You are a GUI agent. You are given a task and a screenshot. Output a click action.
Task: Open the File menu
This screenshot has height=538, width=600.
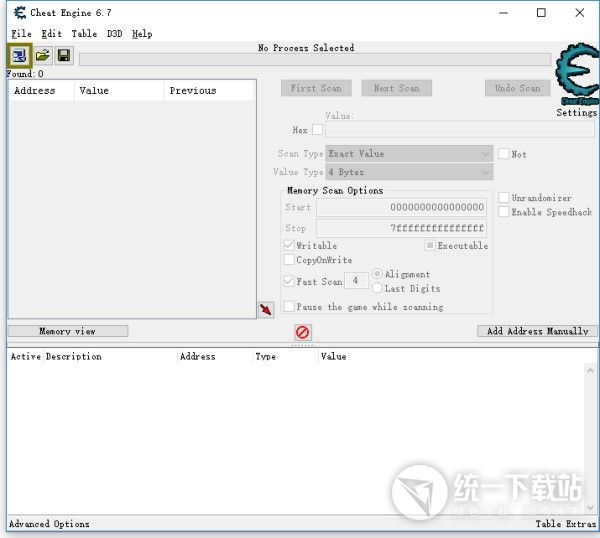pyautogui.click(x=21, y=34)
